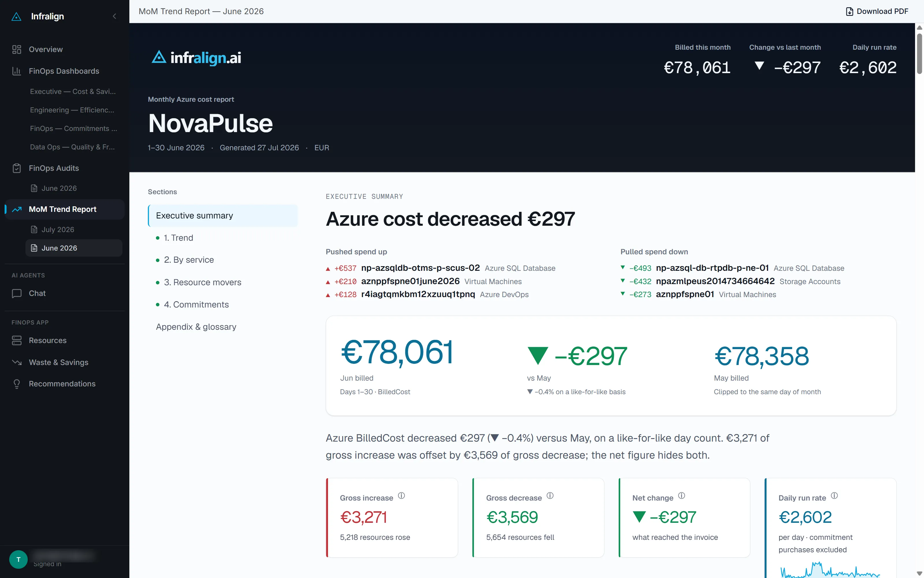Jump to Executive summary section
The image size is (924, 578).
click(223, 216)
